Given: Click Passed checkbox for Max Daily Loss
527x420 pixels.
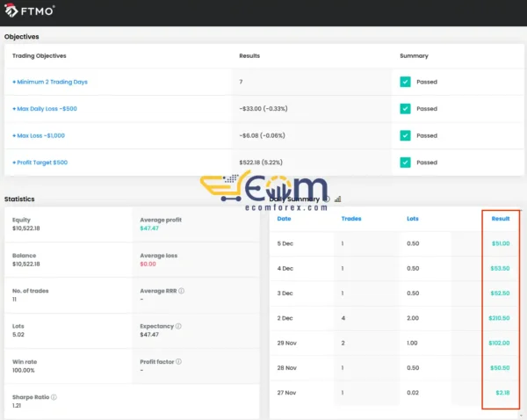Looking at the screenshot, I should (x=405, y=109).
